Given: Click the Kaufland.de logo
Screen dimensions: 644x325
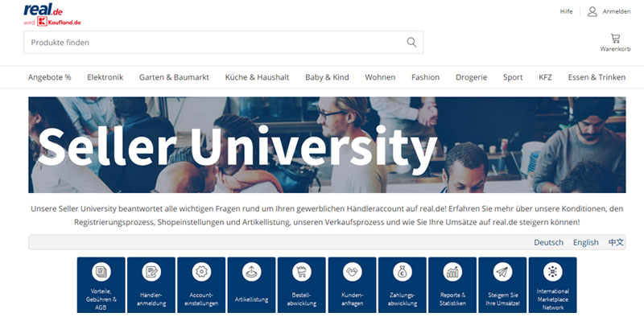Looking at the screenshot, I should 59,22.
